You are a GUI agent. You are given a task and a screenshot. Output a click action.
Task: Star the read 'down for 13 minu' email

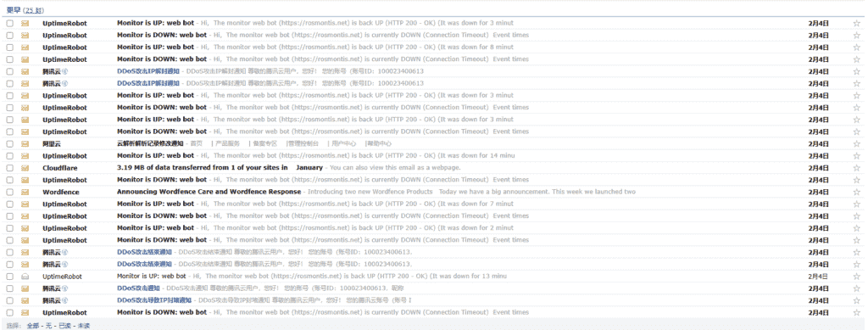(857, 277)
